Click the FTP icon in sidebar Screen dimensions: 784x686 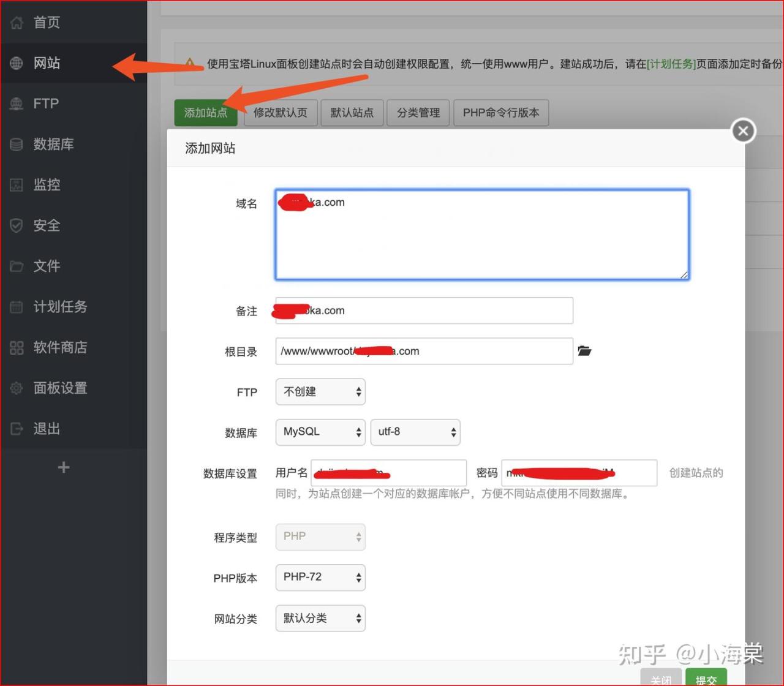[x=17, y=104]
